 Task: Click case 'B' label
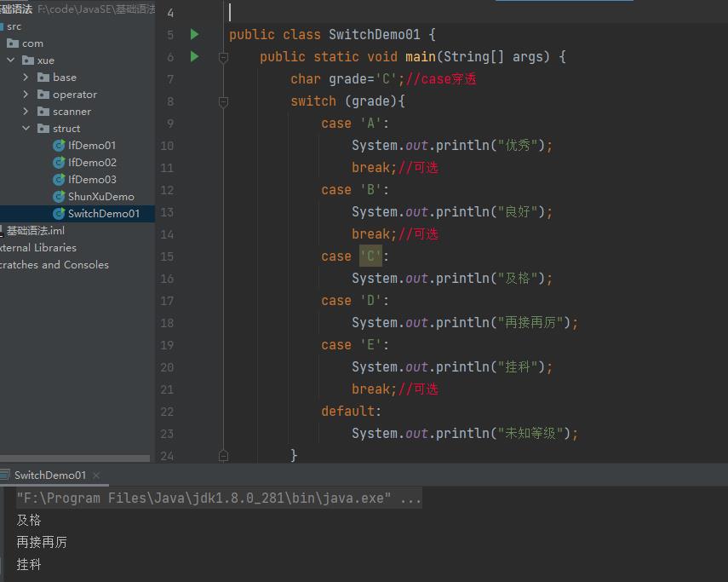(x=355, y=190)
